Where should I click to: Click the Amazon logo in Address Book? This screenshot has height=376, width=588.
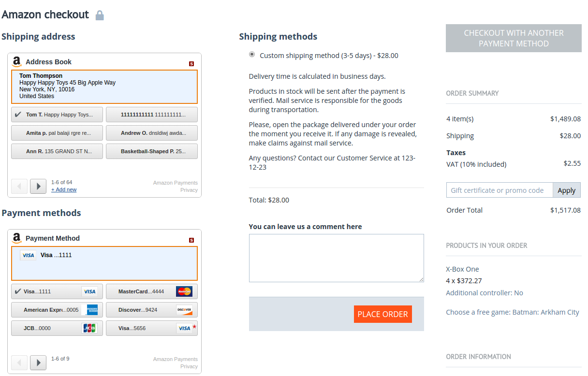(x=17, y=62)
